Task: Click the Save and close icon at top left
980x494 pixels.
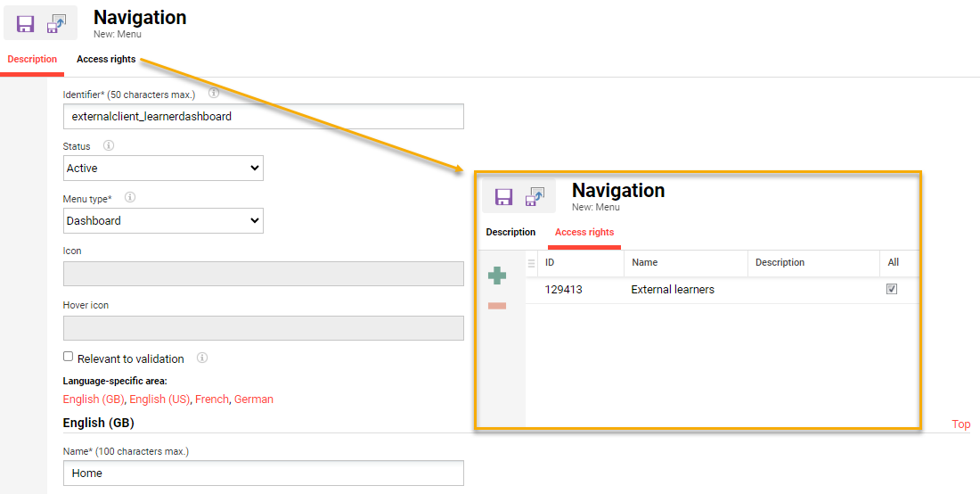Action: pyautogui.click(x=57, y=24)
